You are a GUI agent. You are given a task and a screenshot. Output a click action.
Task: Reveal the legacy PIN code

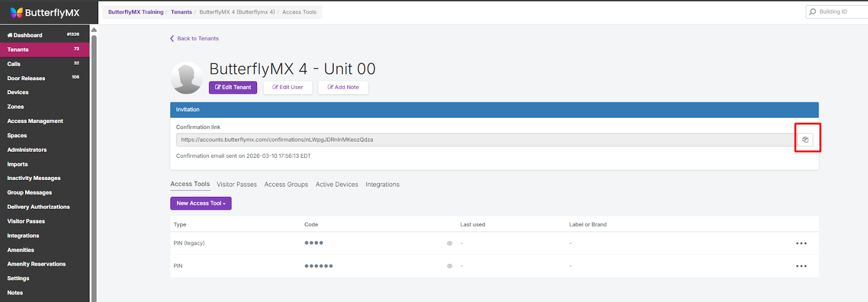449,243
